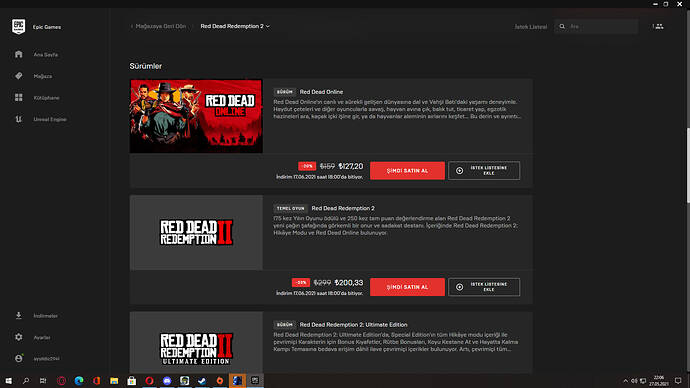Viewport: 690px width, 388px height.
Task: Click the search input field
Action: pyautogui.click(x=596, y=26)
